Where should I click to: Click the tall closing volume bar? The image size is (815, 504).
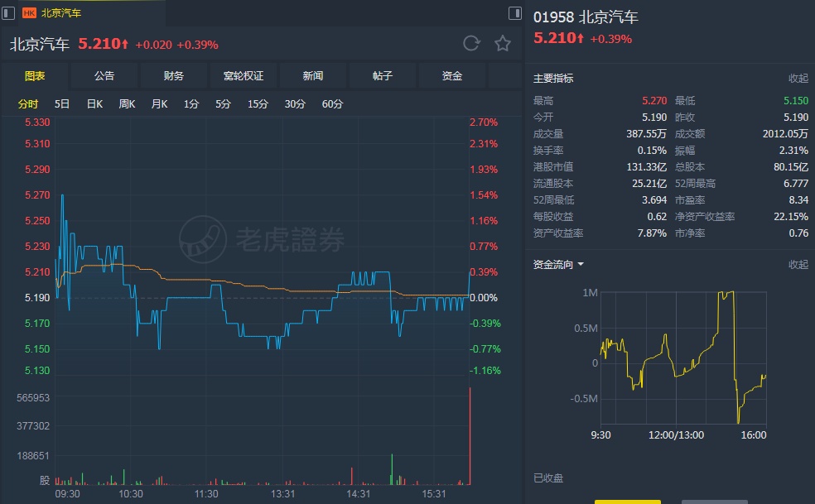point(470,436)
